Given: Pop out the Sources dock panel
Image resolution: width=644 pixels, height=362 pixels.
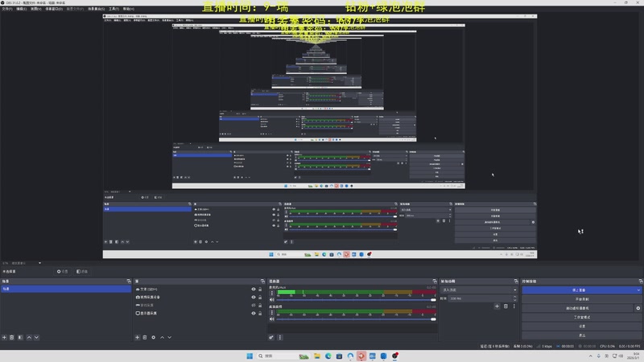Looking at the screenshot, I should (263, 281).
